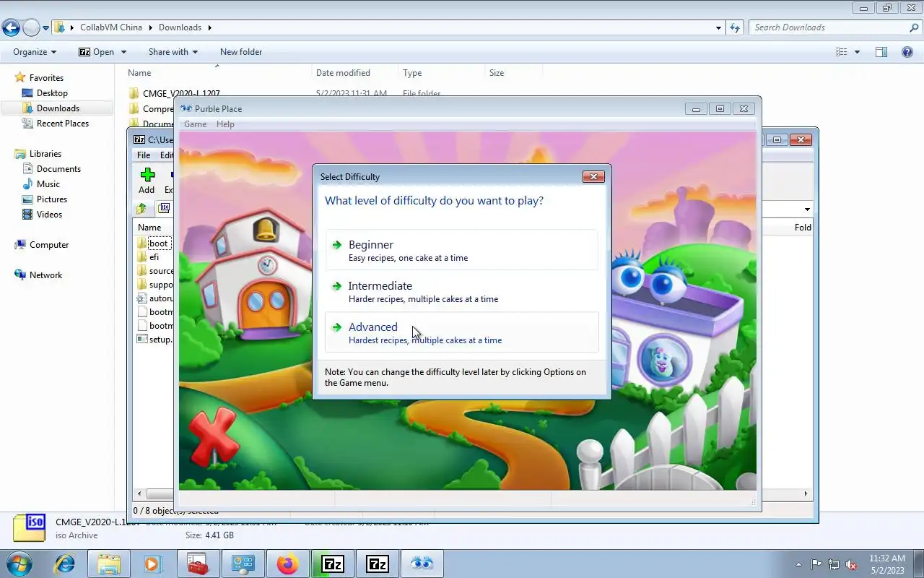
Task: Expand the 7-Zip address path dropdown
Action: [807, 210]
